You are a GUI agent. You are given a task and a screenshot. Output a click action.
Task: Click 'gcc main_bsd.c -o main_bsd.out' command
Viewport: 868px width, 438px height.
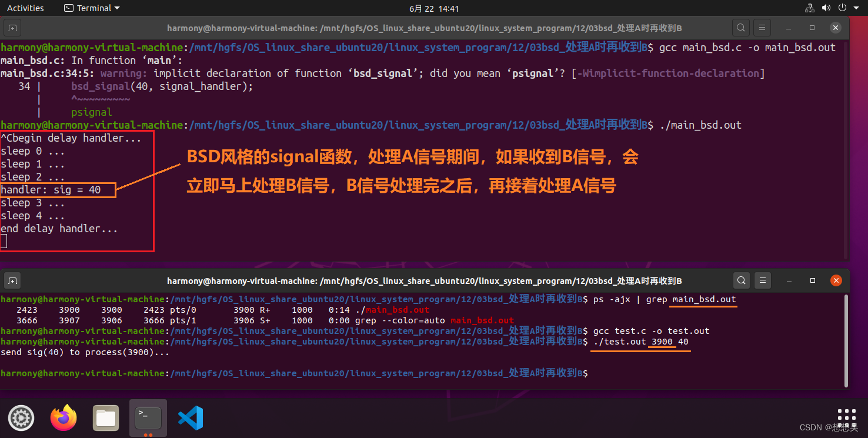(747, 48)
